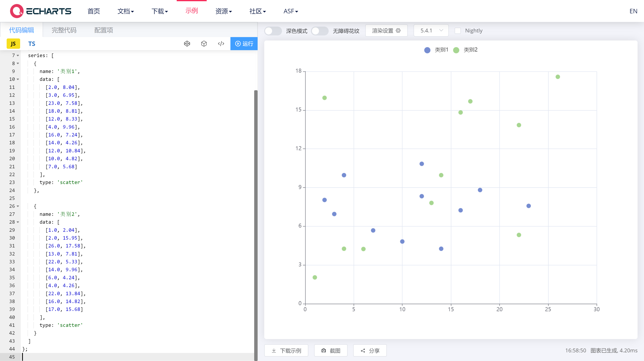Expand the 文档 navigation menu
Screen dimensions: 644x361
[126, 11]
